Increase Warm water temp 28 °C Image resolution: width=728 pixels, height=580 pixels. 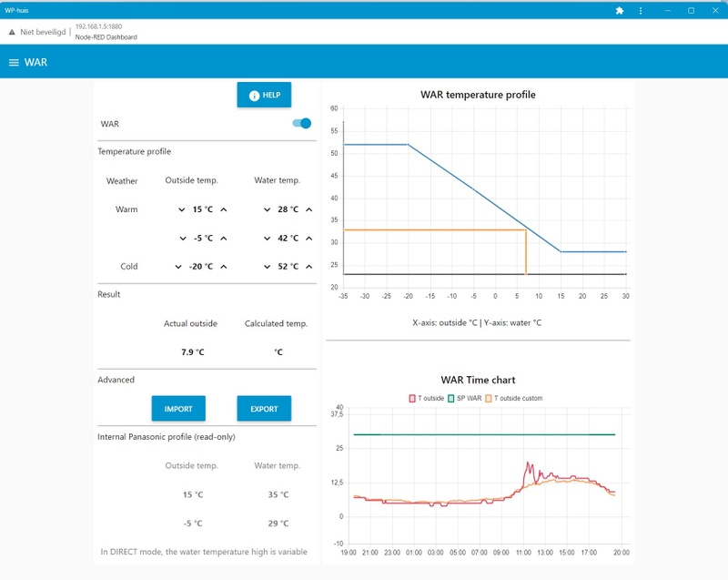309,209
